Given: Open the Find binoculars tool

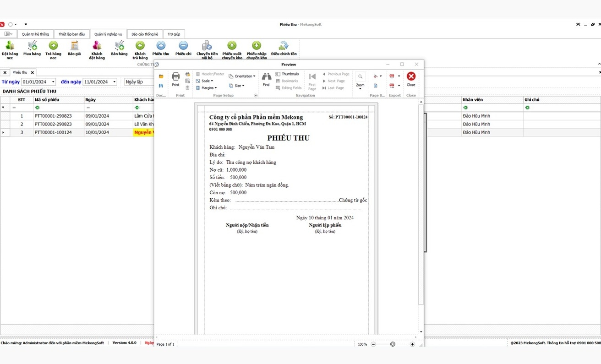Looking at the screenshot, I should (x=266, y=79).
